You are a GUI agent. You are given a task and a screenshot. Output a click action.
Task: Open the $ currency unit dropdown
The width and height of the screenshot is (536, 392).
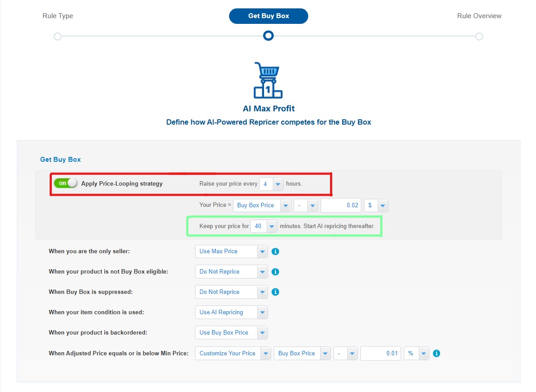click(376, 206)
